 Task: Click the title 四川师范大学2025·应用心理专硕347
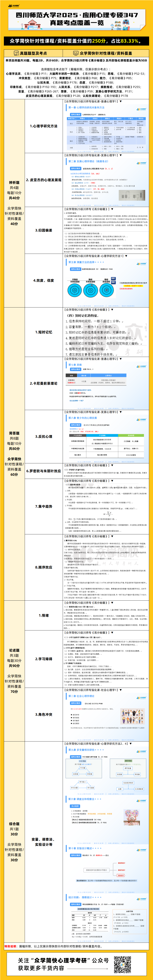[x=77, y=15]
